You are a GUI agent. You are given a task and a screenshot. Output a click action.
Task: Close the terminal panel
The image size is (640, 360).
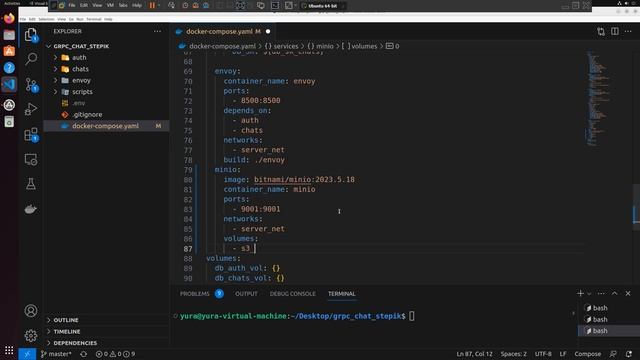628,293
